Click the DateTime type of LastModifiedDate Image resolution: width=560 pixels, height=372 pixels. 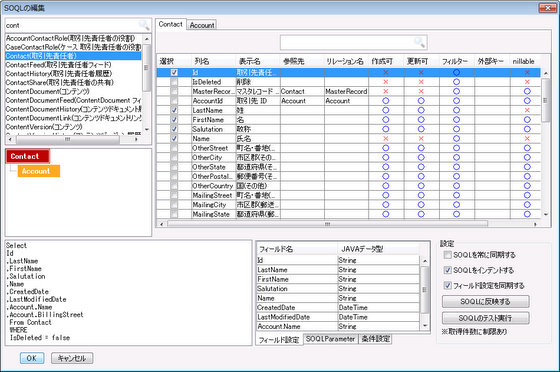point(379,317)
